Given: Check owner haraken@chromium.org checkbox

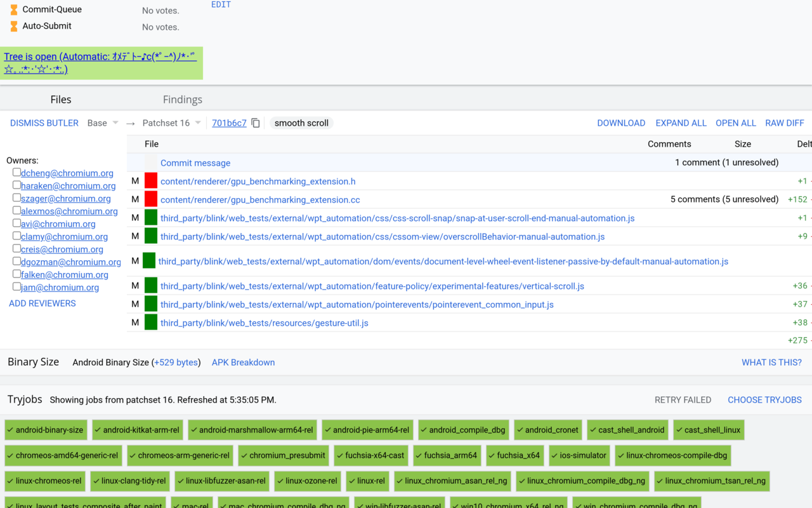Looking at the screenshot, I should click(16, 185).
